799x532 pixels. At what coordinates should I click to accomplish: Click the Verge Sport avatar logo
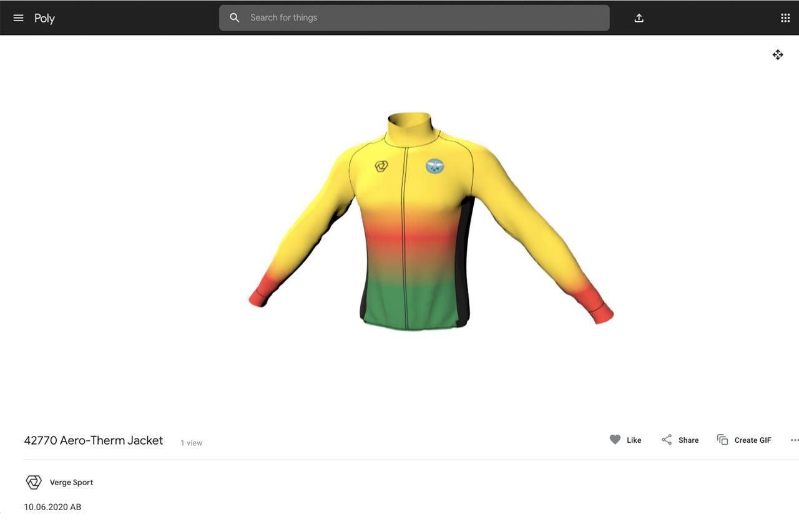[x=33, y=481]
